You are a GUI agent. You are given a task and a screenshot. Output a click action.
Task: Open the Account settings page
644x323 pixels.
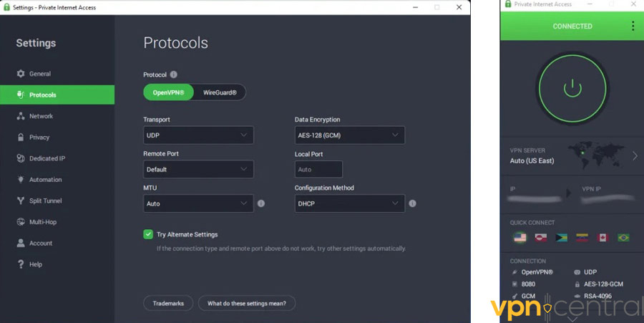point(57,244)
